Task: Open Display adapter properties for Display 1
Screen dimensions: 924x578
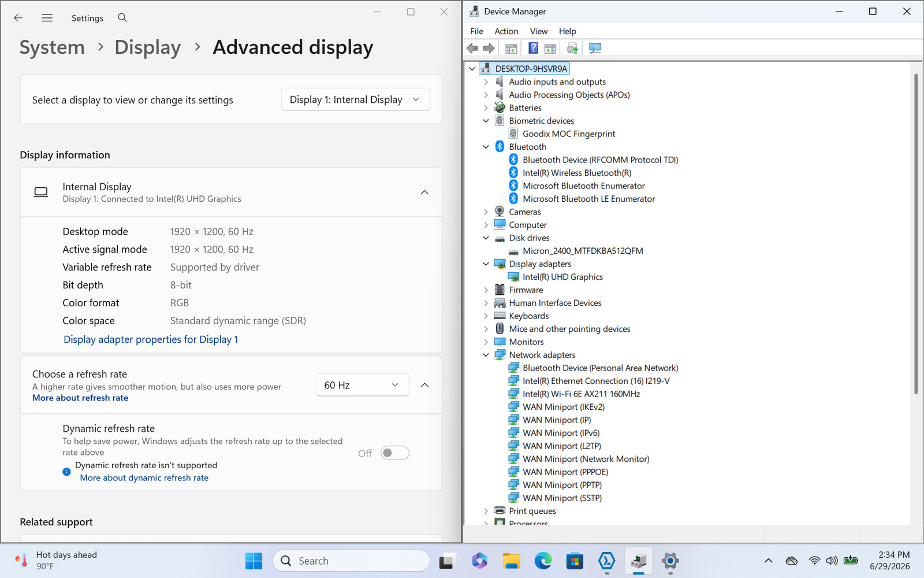Action: (151, 339)
